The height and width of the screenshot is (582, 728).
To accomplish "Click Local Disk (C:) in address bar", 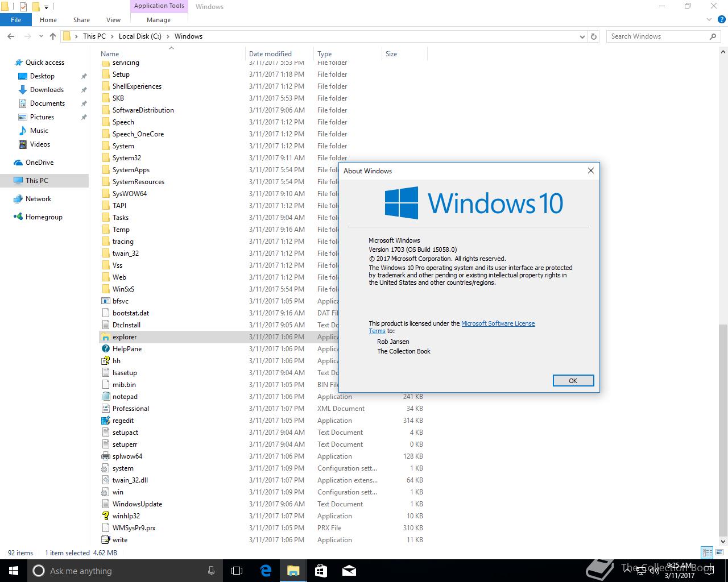I will (140, 36).
